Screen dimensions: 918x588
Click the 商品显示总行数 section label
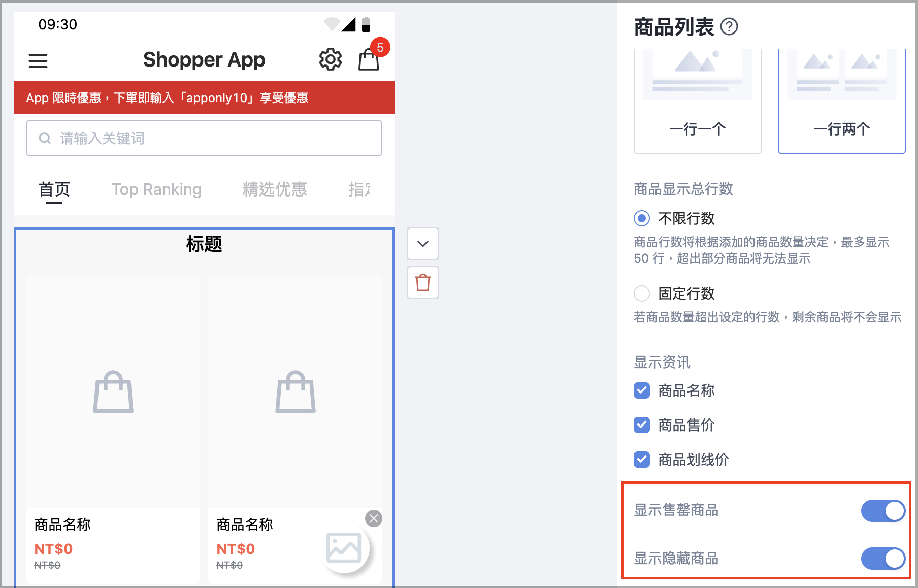pyautogui.click(x=683, y=189)
